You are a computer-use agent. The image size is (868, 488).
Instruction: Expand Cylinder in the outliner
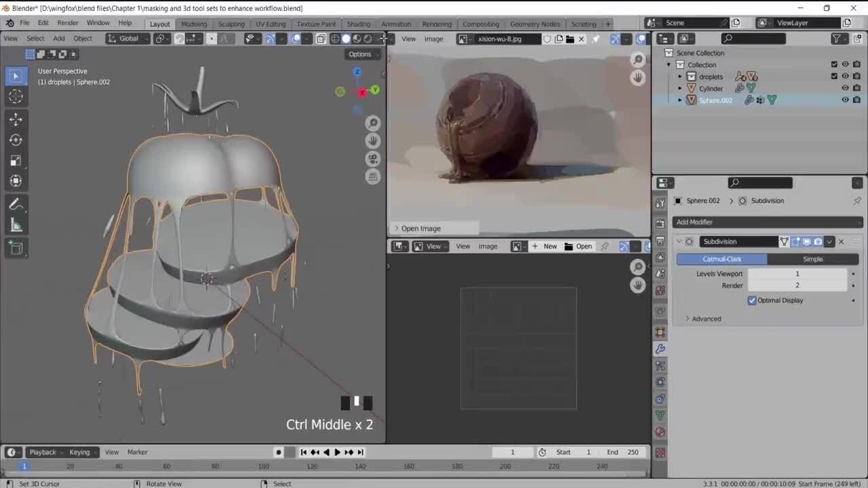point(680,88)
